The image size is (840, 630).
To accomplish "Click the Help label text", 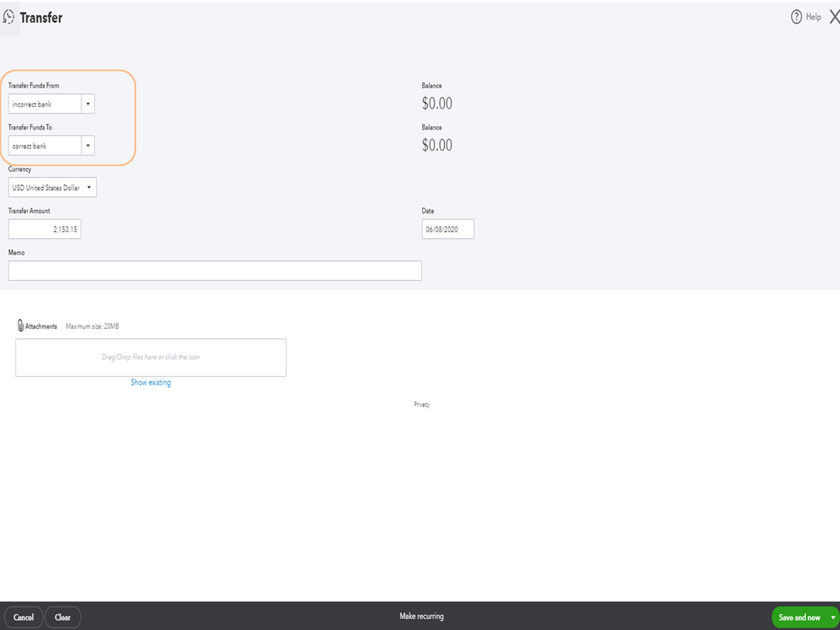I will [813, 17].
